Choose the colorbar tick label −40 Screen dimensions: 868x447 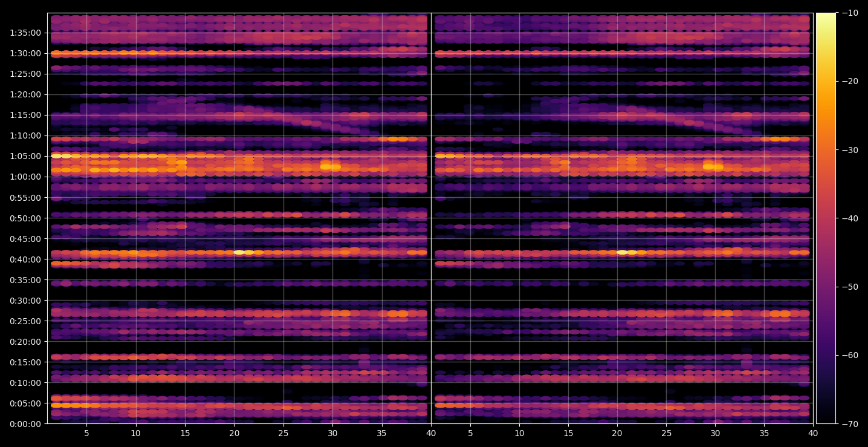(x=850, y=218)
